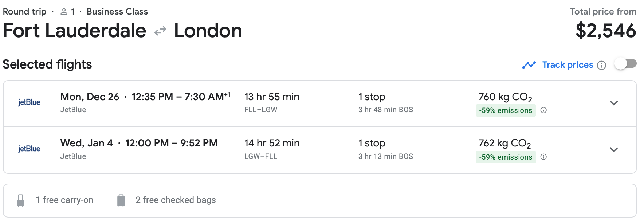Click the Track prices trend line icon

pos(529,65)
